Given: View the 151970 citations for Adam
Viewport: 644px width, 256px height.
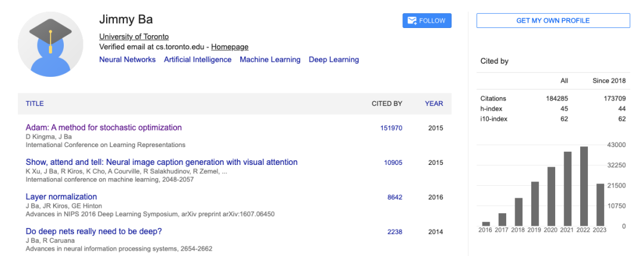Looking at the screenshot, I should (x=391, y=128).
